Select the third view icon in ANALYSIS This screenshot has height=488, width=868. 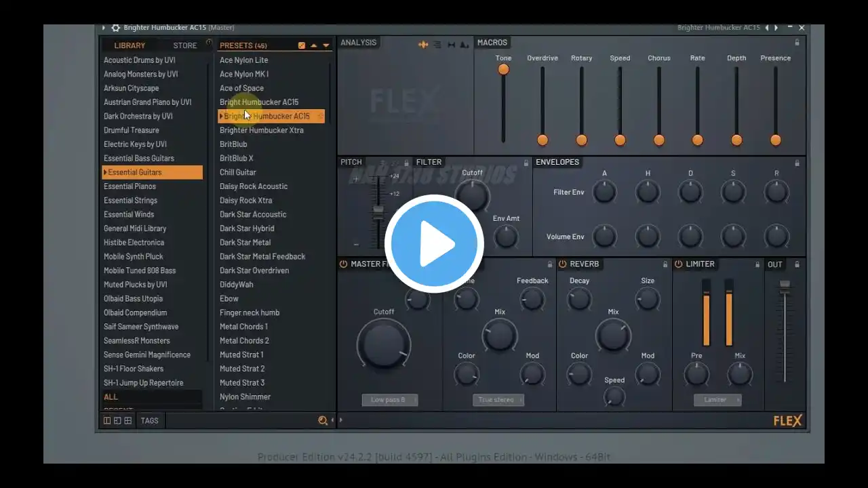(451, 45)
